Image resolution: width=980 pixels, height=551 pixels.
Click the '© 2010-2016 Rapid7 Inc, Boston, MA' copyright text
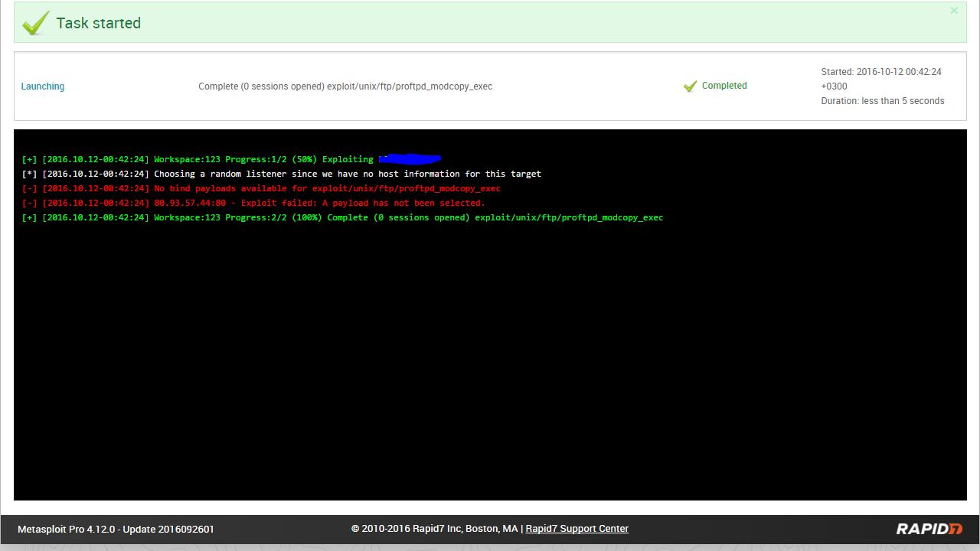435,529
